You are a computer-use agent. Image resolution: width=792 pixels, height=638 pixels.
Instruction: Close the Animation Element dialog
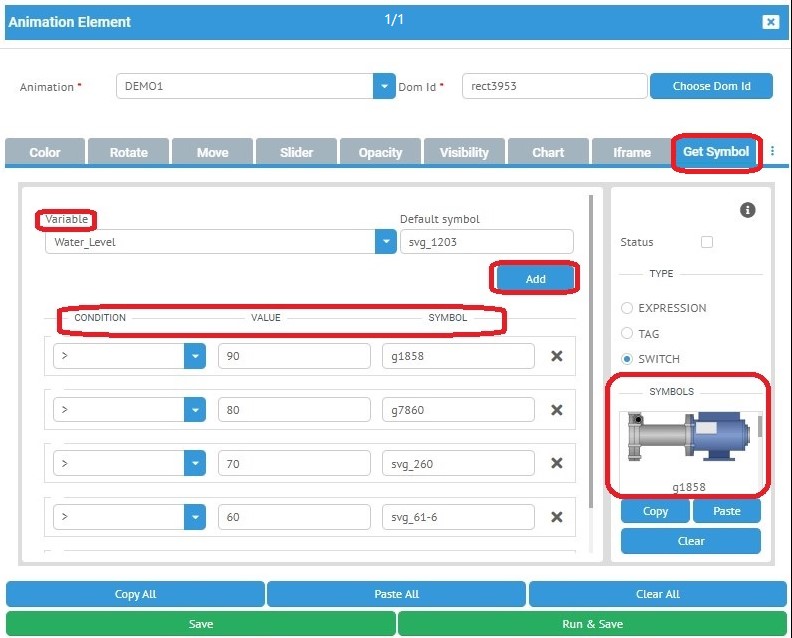770,22
